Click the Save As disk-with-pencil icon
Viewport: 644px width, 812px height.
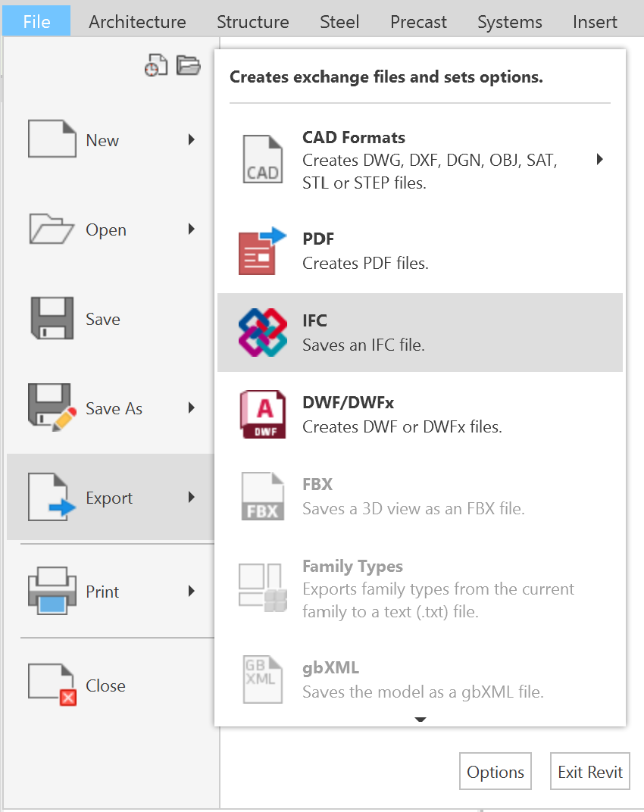tap(52, 408)
